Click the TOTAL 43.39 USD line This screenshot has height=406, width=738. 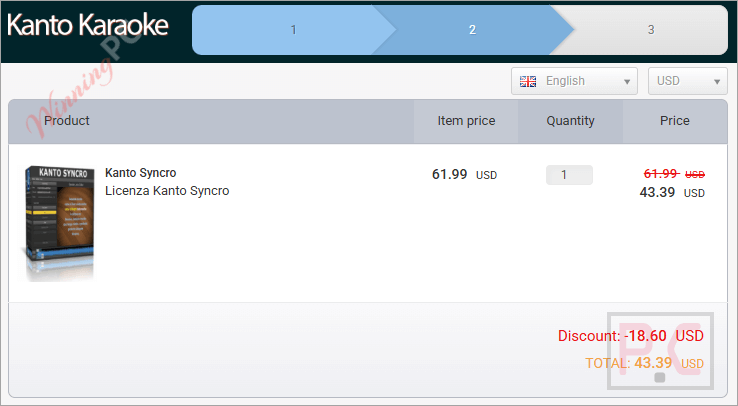click(x=644, y=363)
